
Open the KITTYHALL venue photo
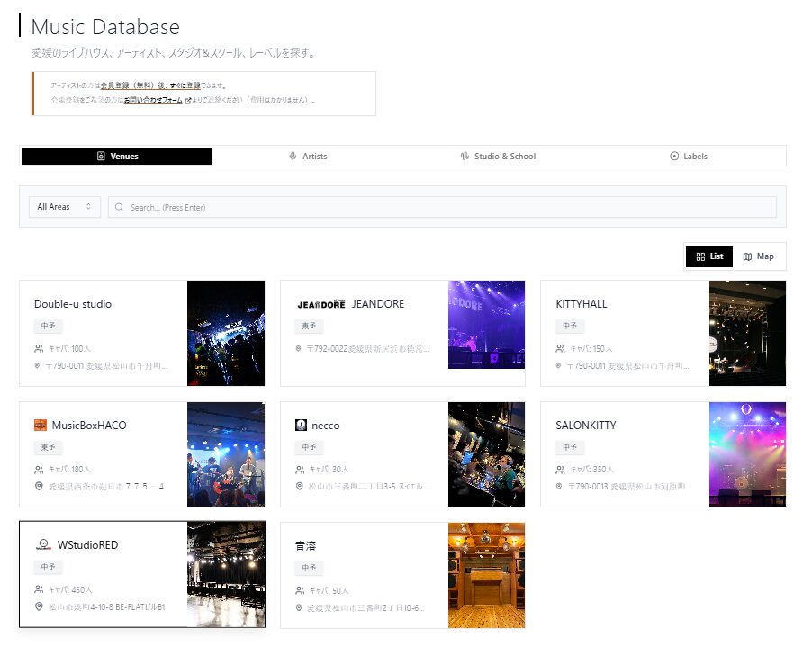coord(747,333)
